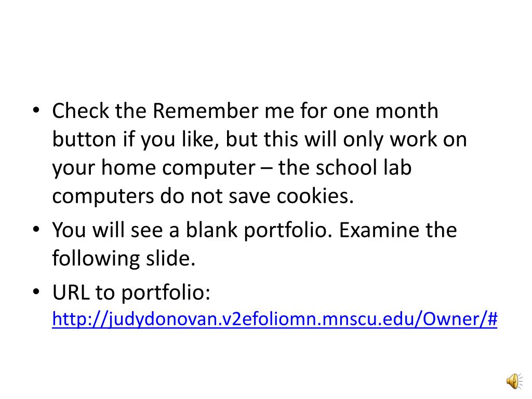
Task: Open the judydonovan.v2efoliomn.mnscu.edu portfolio link
Action: (x=274, y=318)
